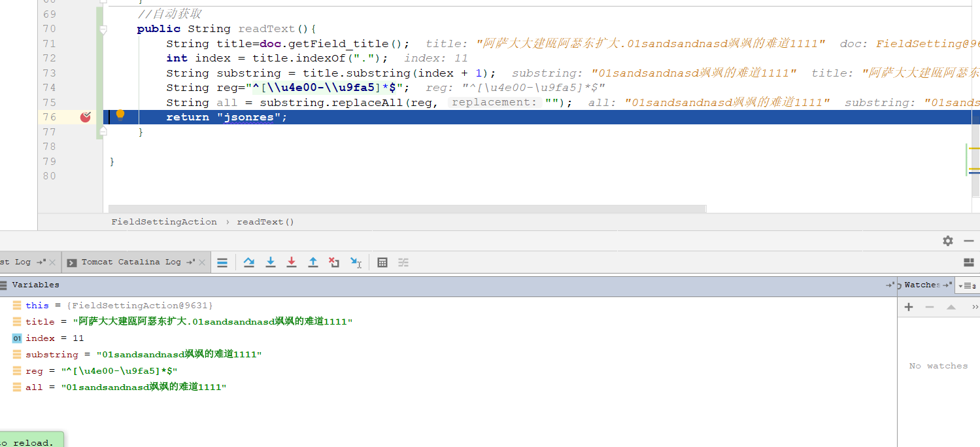Image resolution: width=980 pixels, height=447 pixels.
Task: Click readText method name on line 70
Action: coord(267,29)
